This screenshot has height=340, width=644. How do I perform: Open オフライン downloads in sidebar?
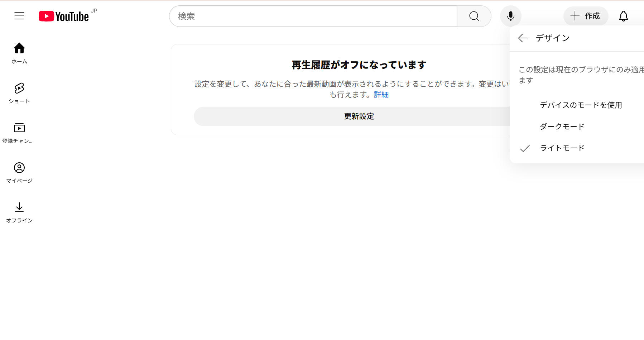(19, 212)
